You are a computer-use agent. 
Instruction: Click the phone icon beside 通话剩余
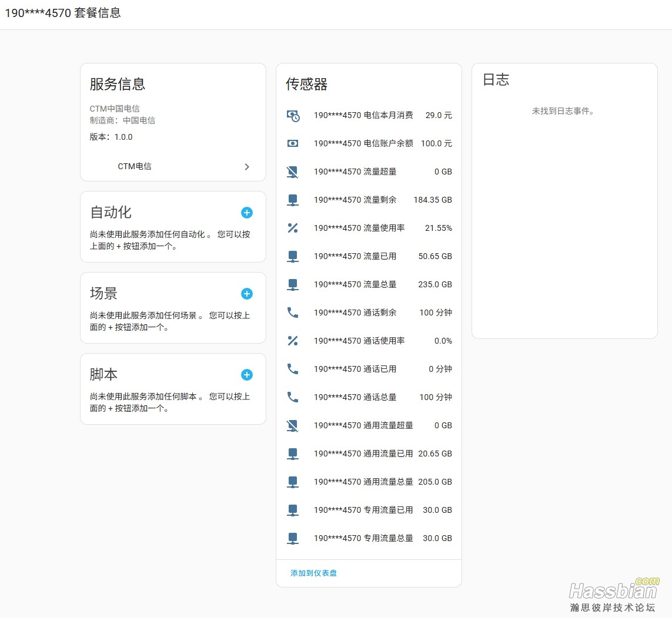coord(293,313)
